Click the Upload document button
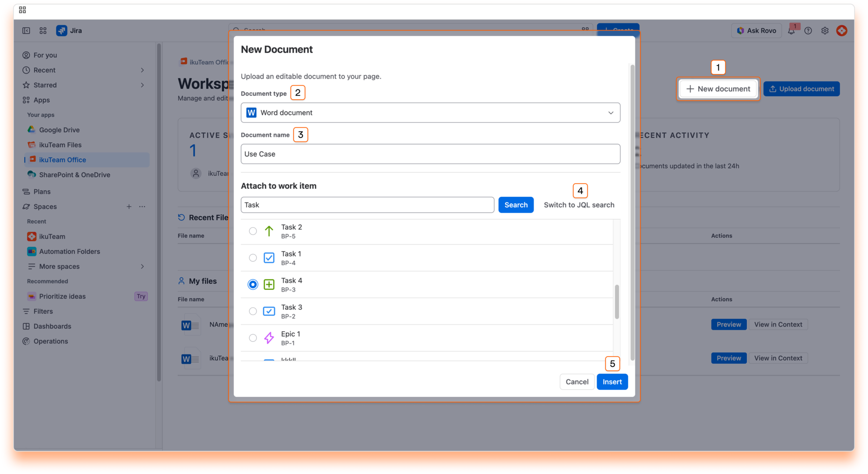The width and height of the screenshot is (868, 474). [802, 89]
